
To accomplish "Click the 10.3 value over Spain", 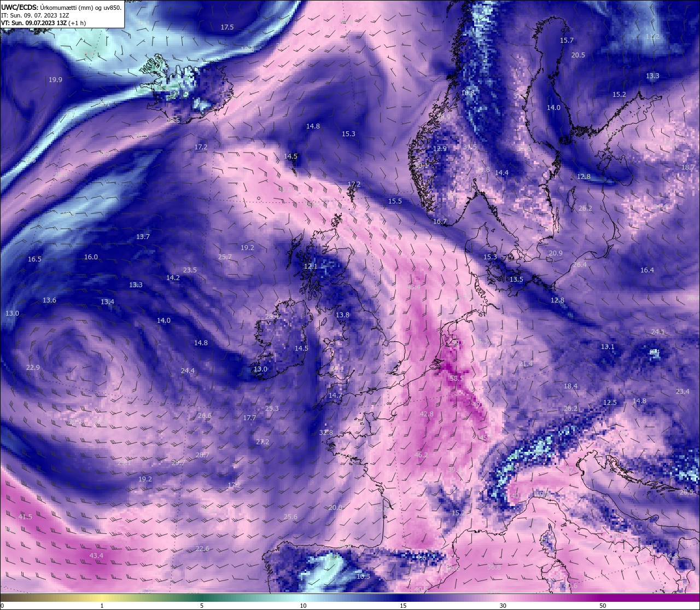I will point(363,577).
